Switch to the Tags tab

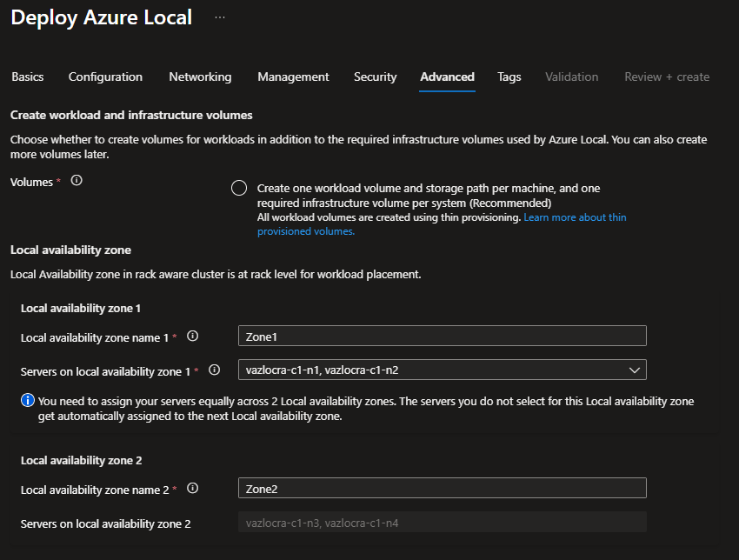509,77
